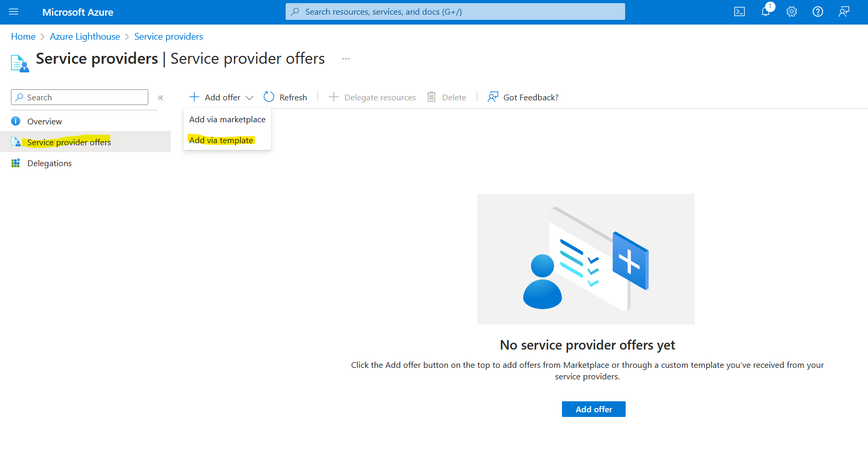Collapse the left sidebar with double chevron
Screen dimensions: 868x476
coord(160,98)
